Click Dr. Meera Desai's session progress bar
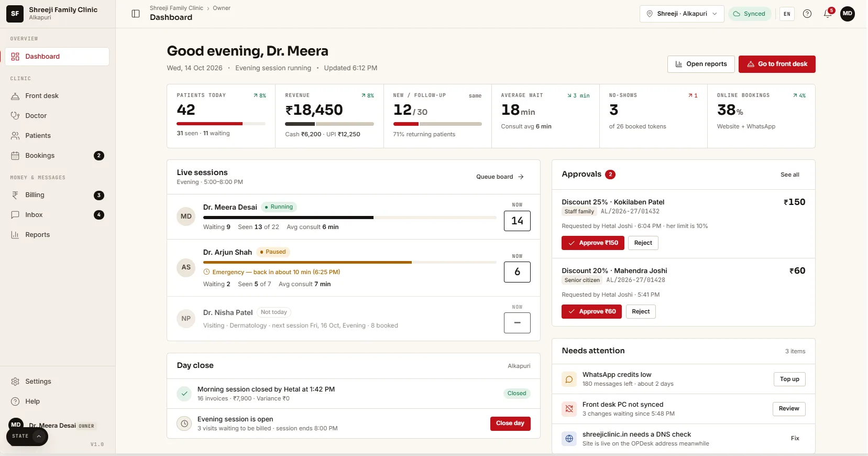868x456 pixels. tap(350, 217)
